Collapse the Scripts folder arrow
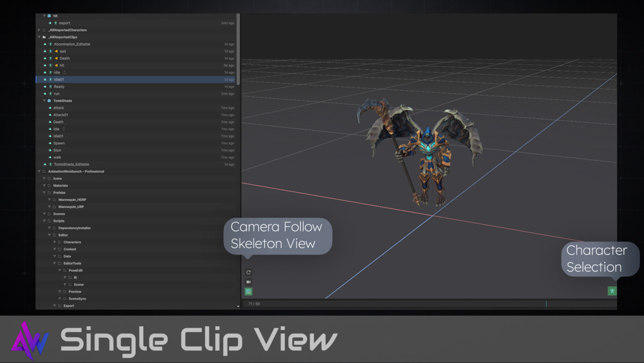 [43, 221]
